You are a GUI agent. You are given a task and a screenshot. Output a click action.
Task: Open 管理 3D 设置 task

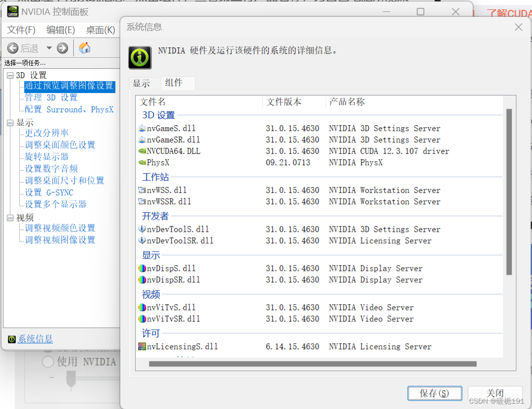click(x=51, y=97)
